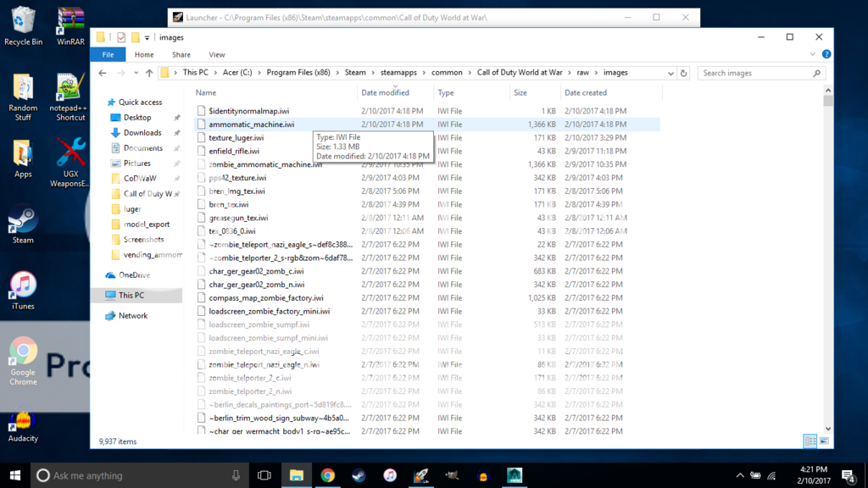The image size is (868, 488).
Task: Switch to Details view layout button
Action: (x=810, y=441)
